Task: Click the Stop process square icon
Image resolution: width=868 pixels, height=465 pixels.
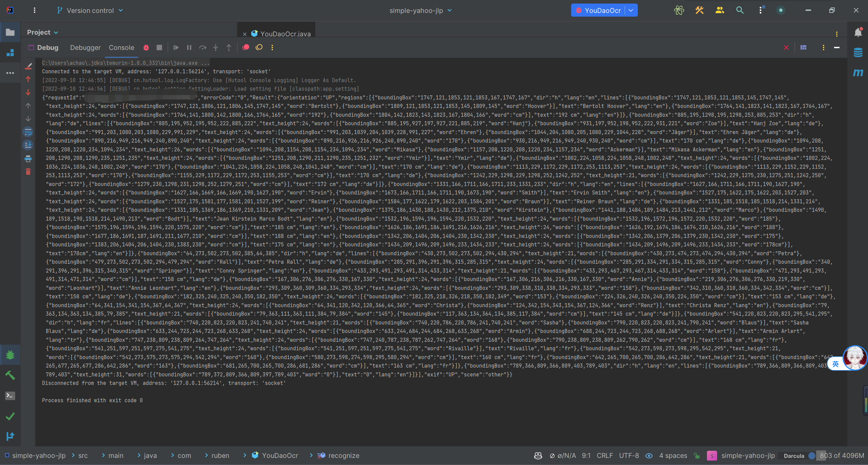Action: click(x=159, y=48)
